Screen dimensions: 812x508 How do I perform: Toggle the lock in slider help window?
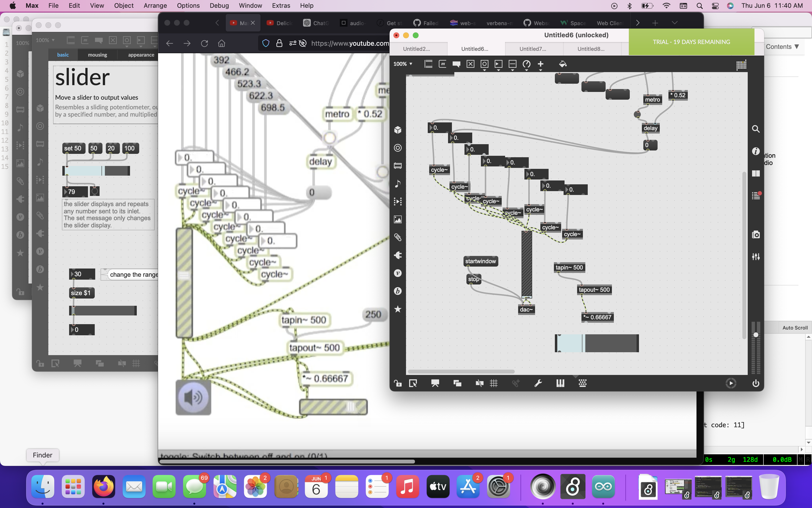(x=40, y=363)
